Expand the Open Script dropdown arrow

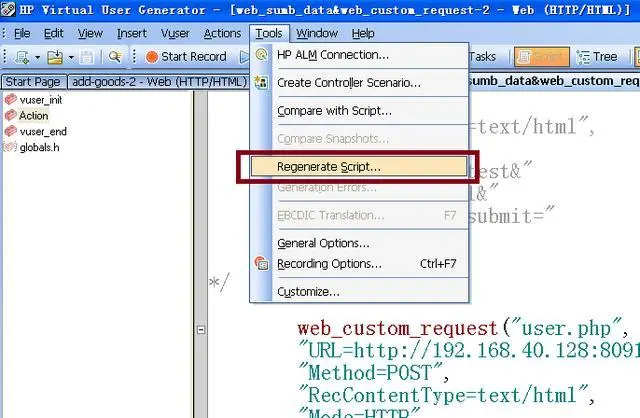click(71, 57)
